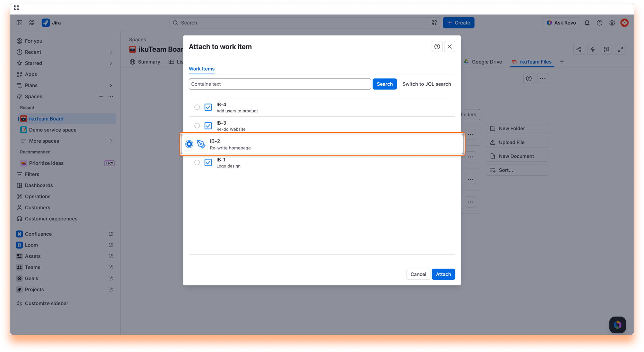Click the Attach button
The width and height of the screenshot is (644, 352).
pos(443,274)
